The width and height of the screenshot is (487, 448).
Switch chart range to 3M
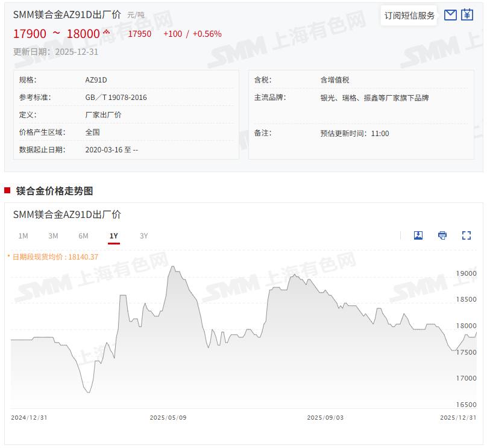(x=53, y=236)
